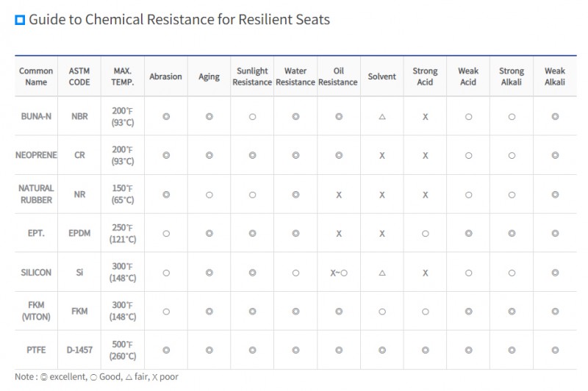The image size is (588, 391).
Task: Click the Abrasion column header
Action: [165, 76]
